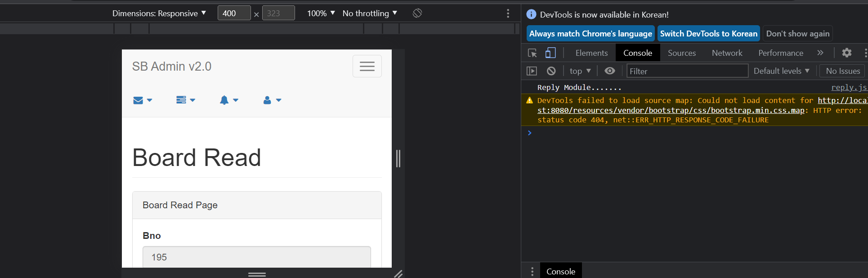Create live expression with eye icon
868x278 pixels.
coord(610,71)
